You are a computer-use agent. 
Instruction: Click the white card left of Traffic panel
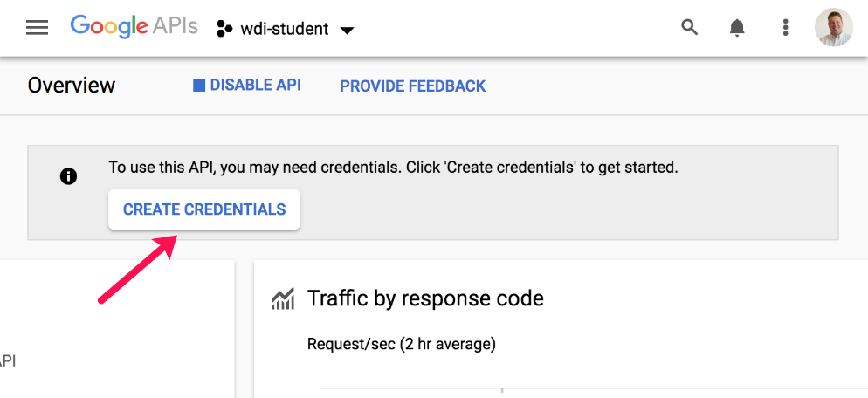coord(117,328)
